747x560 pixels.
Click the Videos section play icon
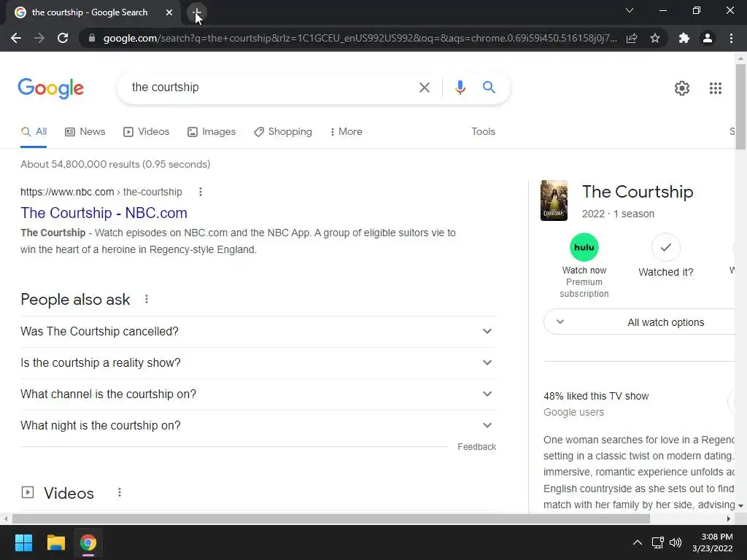coord(28,492)
